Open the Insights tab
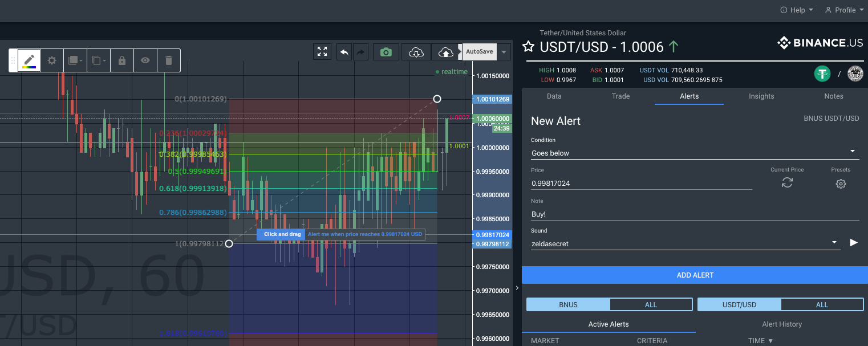This screenshot has height=346, width=868. 761,96
